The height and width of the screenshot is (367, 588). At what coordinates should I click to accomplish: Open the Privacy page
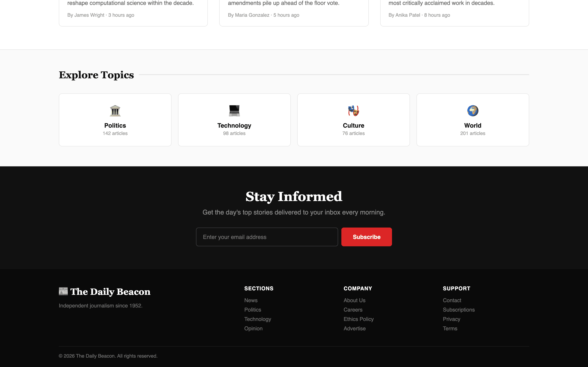click(x=451, y=319)
